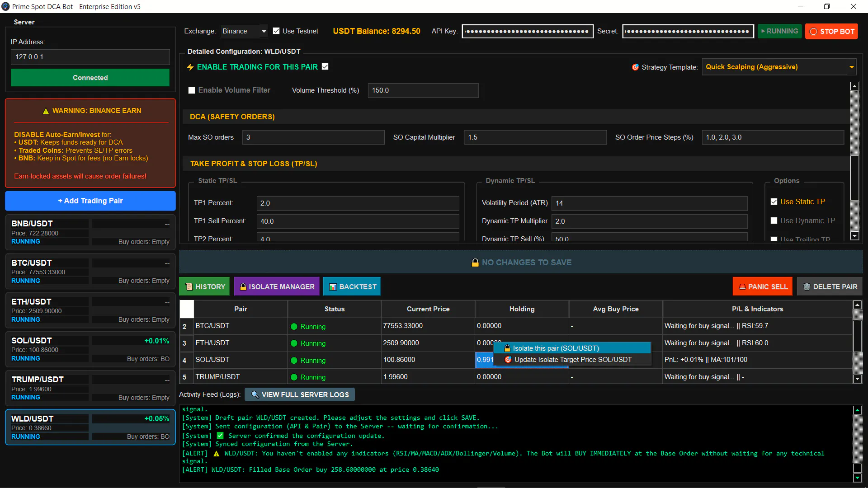Toggle the Use Static TP checkbox
Viewport: 868px width, 488px height.
point(774,202)
